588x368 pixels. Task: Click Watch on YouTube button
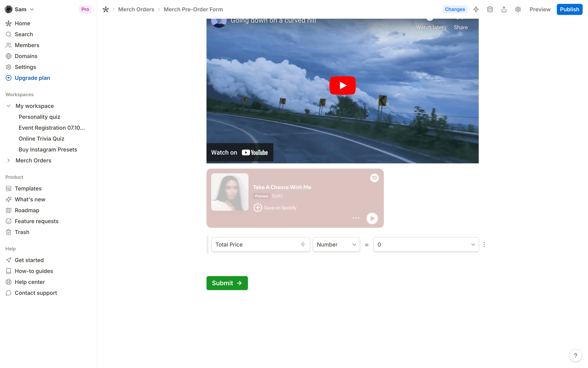point(240,152)
